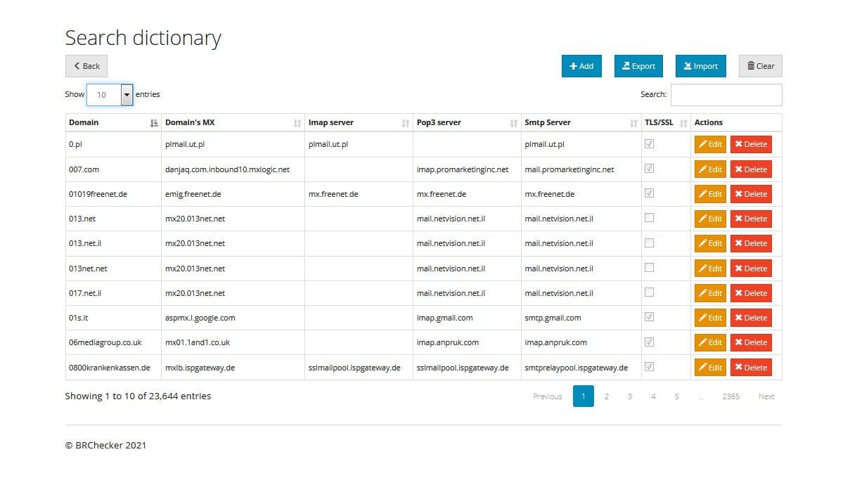The image size is (850, 504).
Task: Sort by the TLS/SSL column arrows
Action: click(683, 123)
